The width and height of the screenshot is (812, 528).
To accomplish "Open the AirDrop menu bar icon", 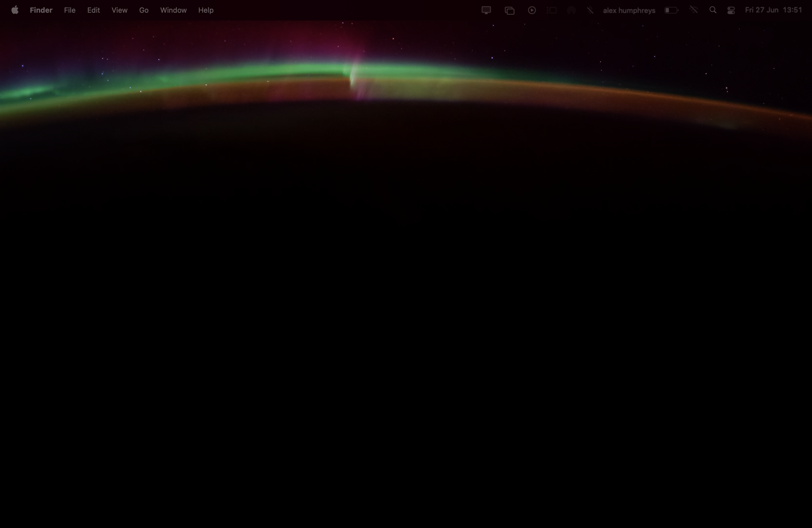I will (x=571, y=10).
